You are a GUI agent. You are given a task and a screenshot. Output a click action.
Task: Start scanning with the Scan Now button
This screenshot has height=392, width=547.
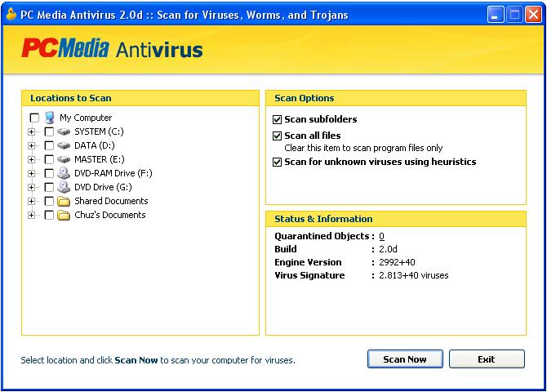pyautogui.click(x=405, y=359)
